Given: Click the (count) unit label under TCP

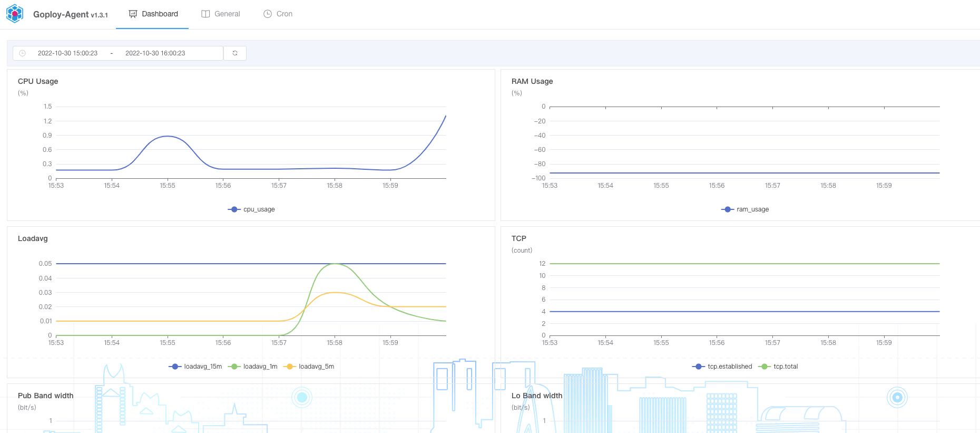Looking at the screenshot, I should coord(522,251).
